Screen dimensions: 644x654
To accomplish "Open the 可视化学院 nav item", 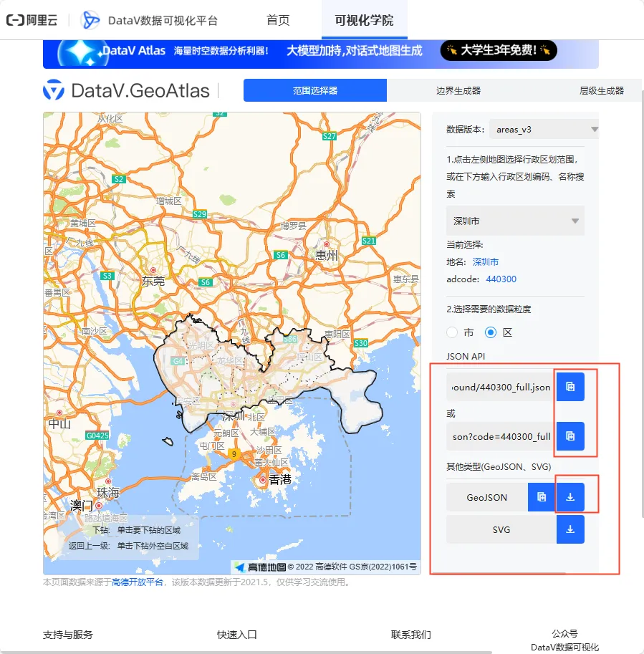I will [364, 20].
